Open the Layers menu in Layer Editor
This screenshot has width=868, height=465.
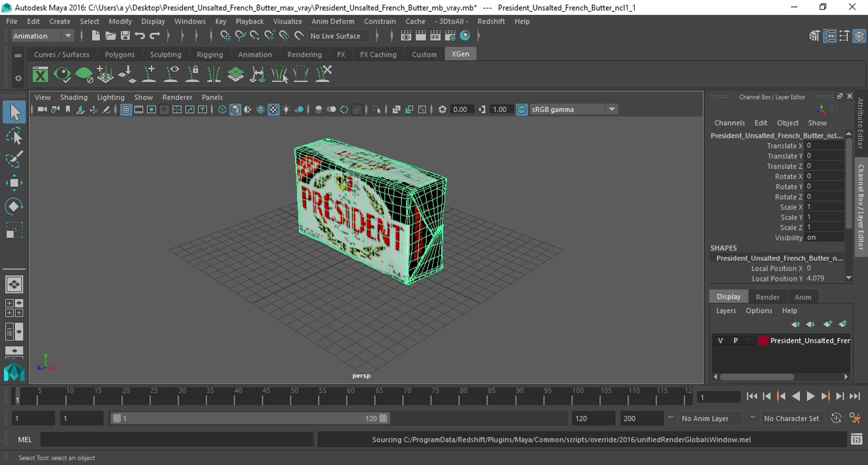click(726, 311)
